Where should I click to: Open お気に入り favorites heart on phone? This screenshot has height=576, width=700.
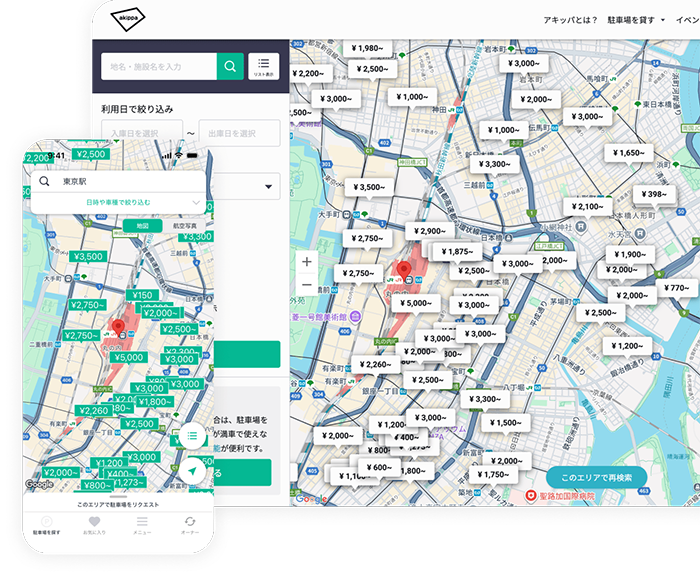tap(94, 525)
